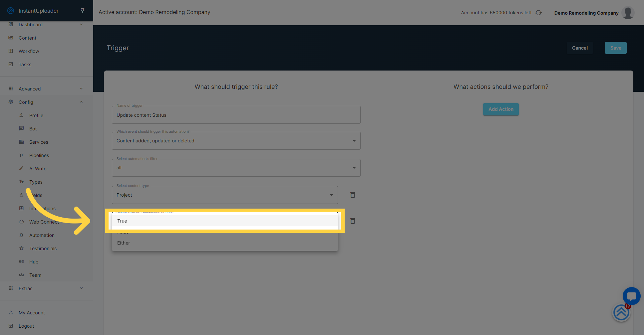Click the Save button
Viewport: 644px width, 335px height.
tap(616, 48)
